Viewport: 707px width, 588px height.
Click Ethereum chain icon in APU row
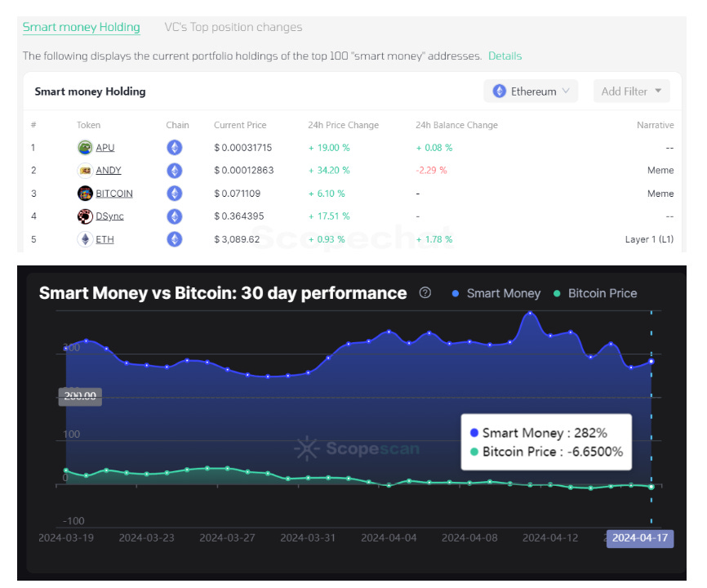point(175,148)
